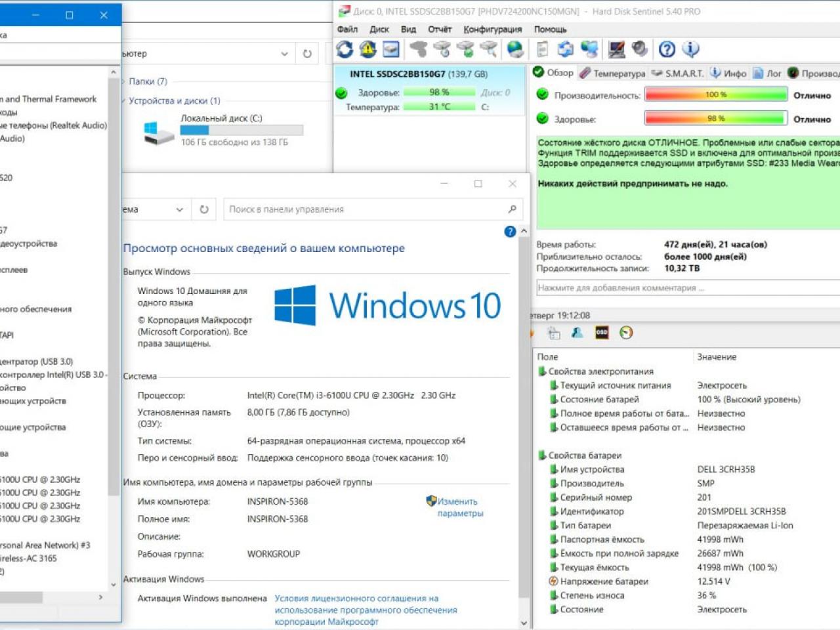
Task: Click the yellow warning disk icon in Sentinel toolbar
Action: click(367, 49)
